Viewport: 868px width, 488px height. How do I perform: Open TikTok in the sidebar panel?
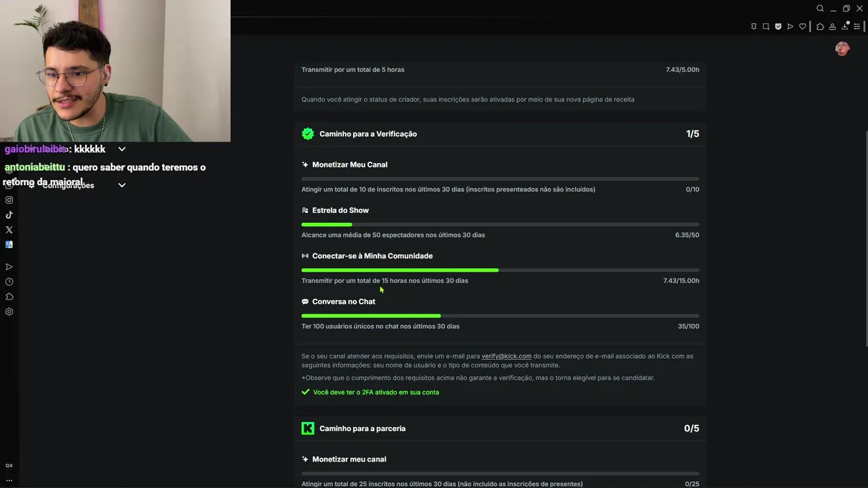[9, 215]
